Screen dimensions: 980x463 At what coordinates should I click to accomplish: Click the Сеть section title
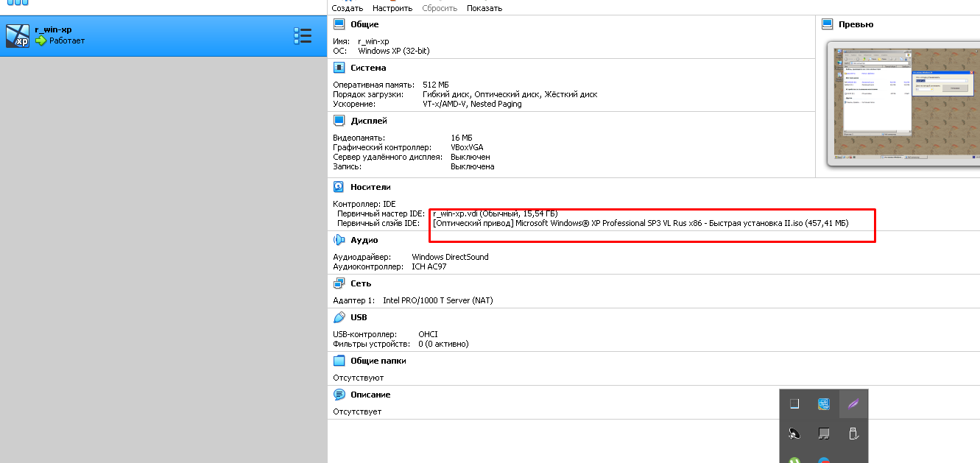tap(361, 283)
